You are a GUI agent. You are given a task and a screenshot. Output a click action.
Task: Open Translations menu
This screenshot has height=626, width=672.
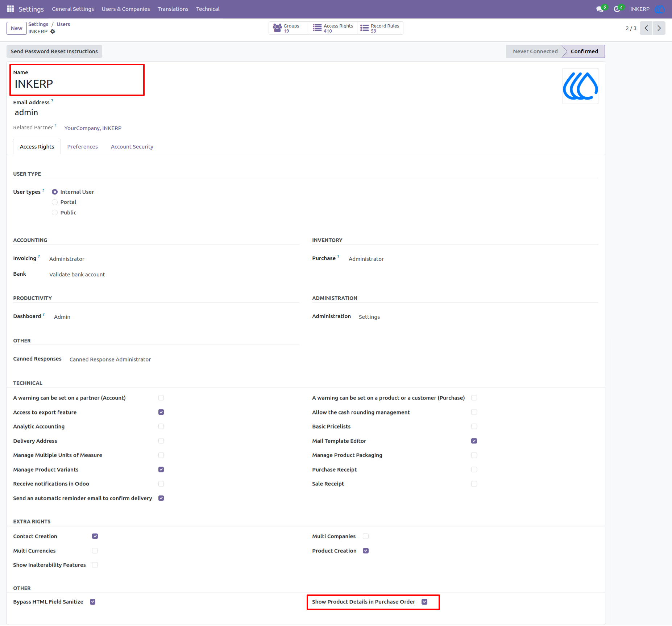[x=173, y=9]
